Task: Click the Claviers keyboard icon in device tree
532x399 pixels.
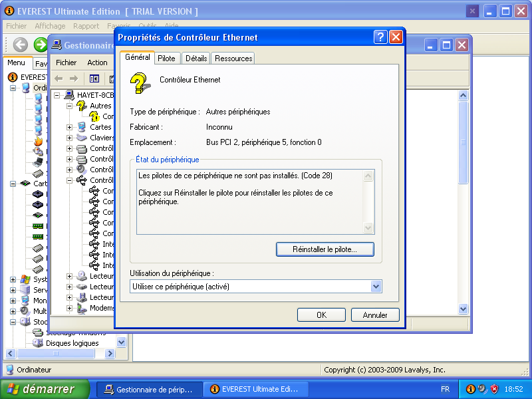Action: [82, 138]
